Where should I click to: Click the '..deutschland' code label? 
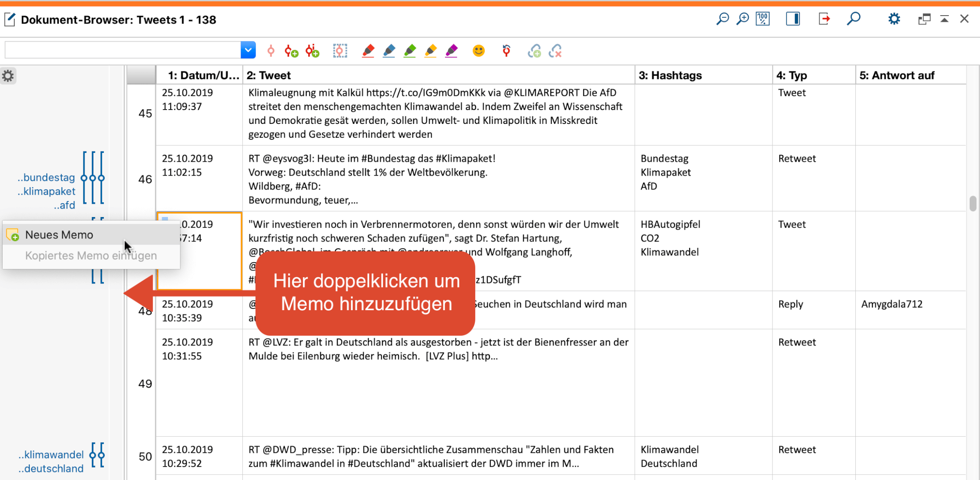pos(51,468)
